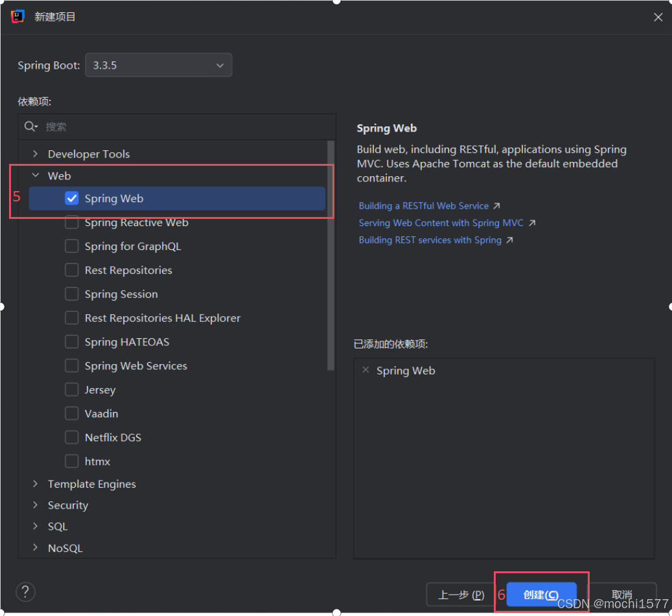
Task: Click arrow icon after RESTful Web Service link
Action: point(496,206)
